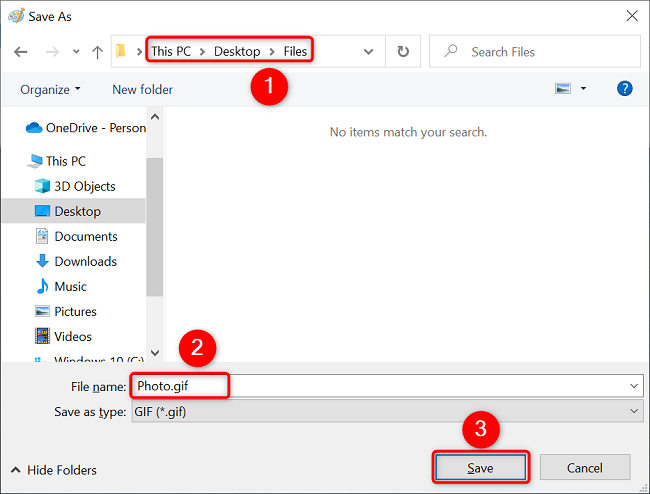
Task: Go up one folder level
Action: coord(97,51)
